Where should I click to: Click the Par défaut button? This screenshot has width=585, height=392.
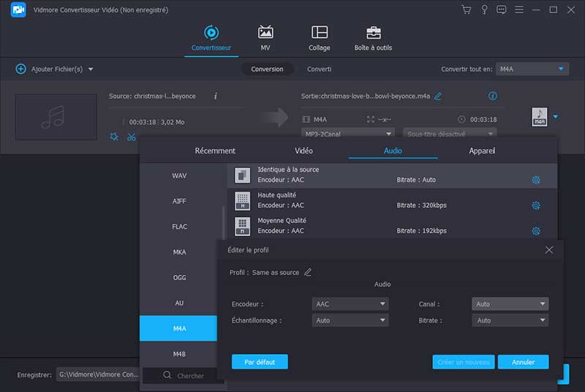pyautogui.click(x=260, y=362)
